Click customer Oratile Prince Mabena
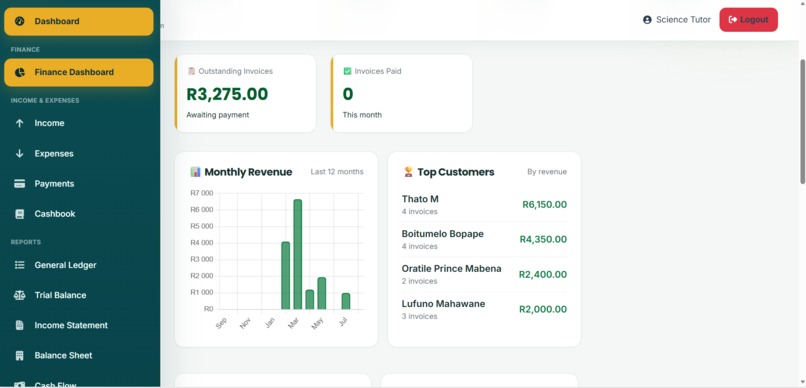Viewport: 806px width, 388px height. 451,269
